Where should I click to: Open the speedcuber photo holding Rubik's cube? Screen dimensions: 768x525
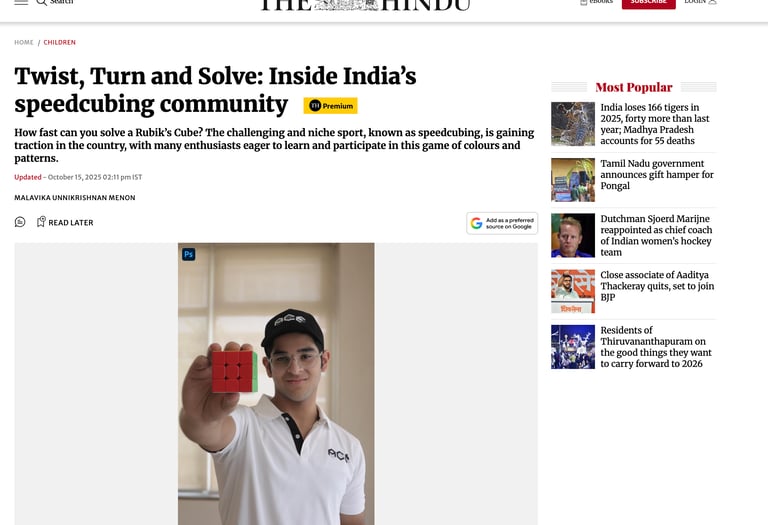276,384
